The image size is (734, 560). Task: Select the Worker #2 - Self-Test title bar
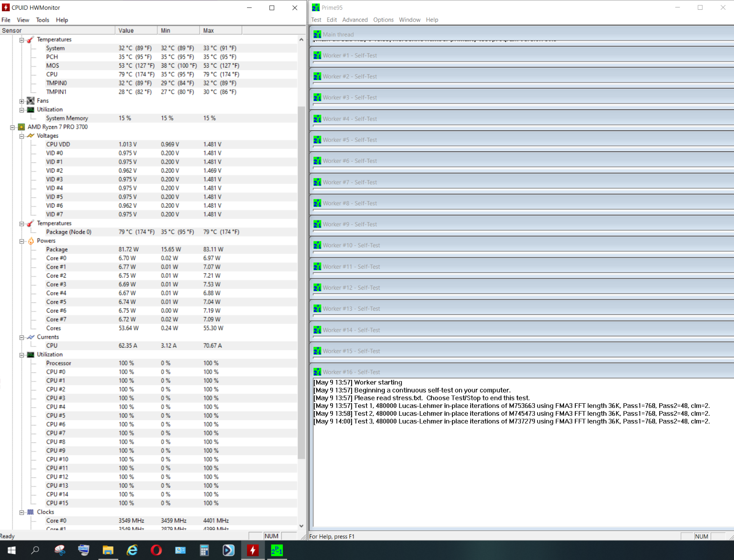[x=522, y=77]
